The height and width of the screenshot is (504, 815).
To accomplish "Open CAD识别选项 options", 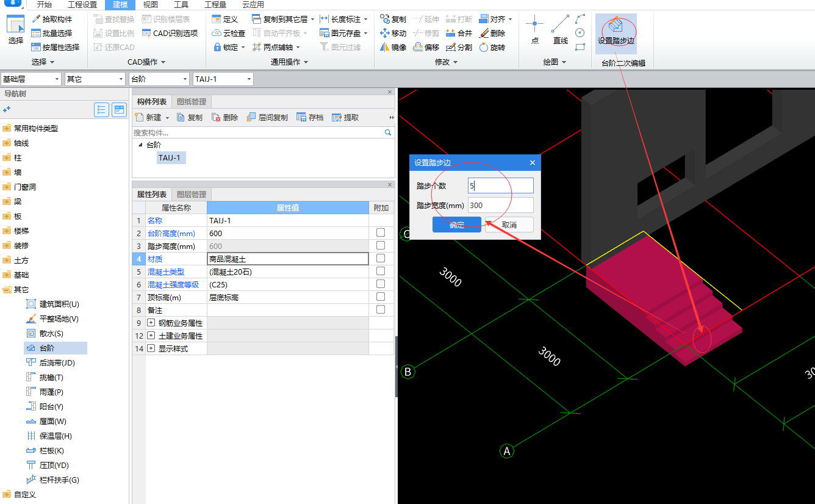I will pyautogui.click(x=170, y=34).
